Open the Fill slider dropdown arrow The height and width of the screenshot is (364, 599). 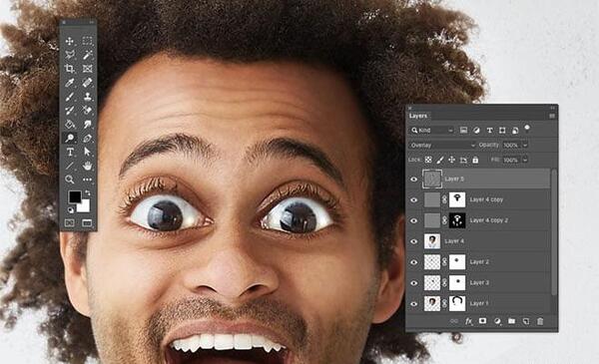pyautogui.click(x=525, y=160)
